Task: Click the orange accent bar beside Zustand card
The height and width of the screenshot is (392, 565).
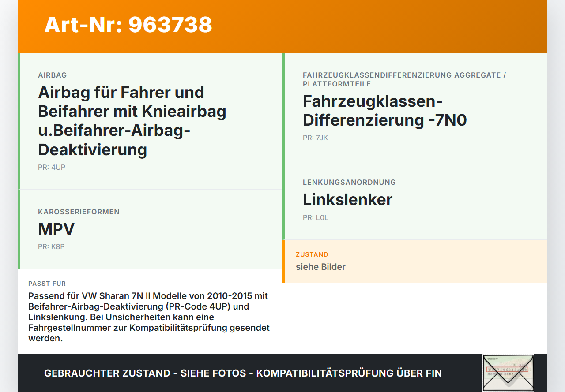Action: coord(284,261)
